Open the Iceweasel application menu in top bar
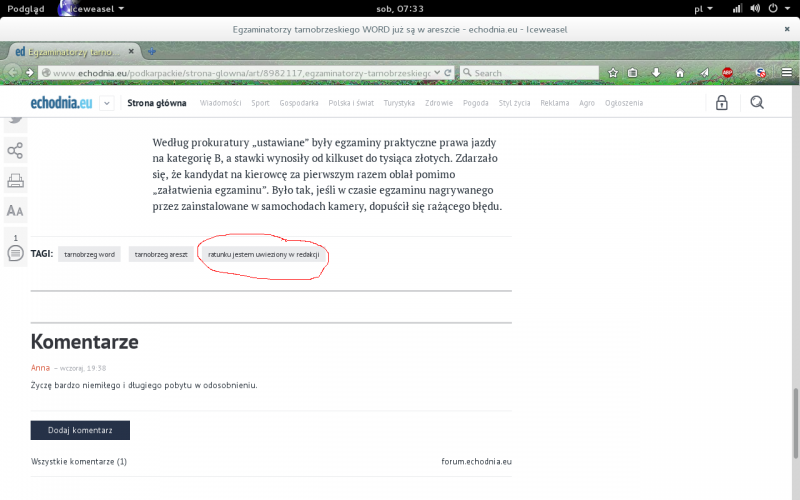 click(x=93, y=8)
